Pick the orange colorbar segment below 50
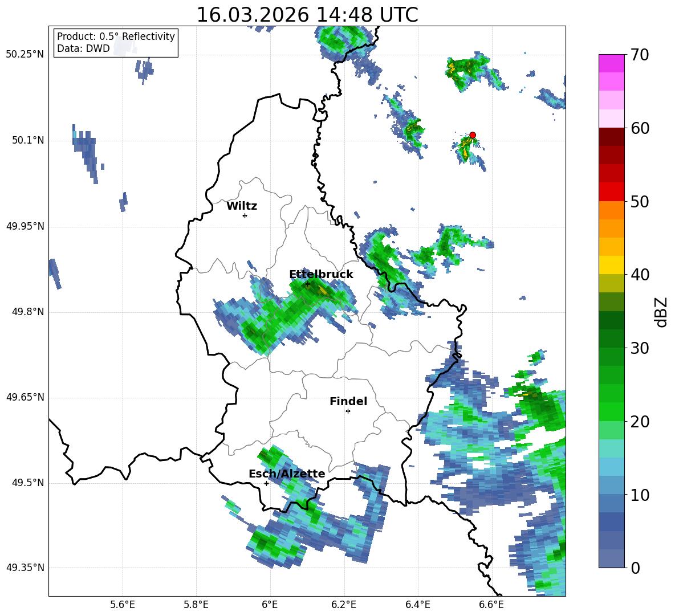Image resolution: width=675 pixels, height=616 pixels. 611,210
